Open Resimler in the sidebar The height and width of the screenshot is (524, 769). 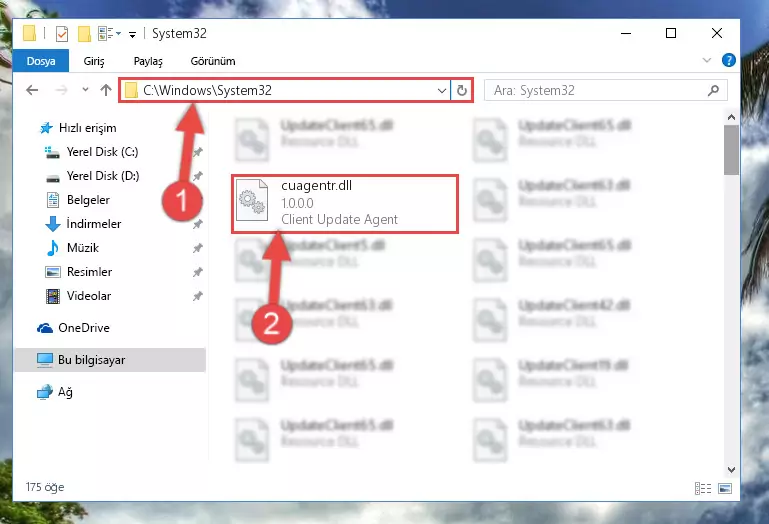click(x=89, y=272)
